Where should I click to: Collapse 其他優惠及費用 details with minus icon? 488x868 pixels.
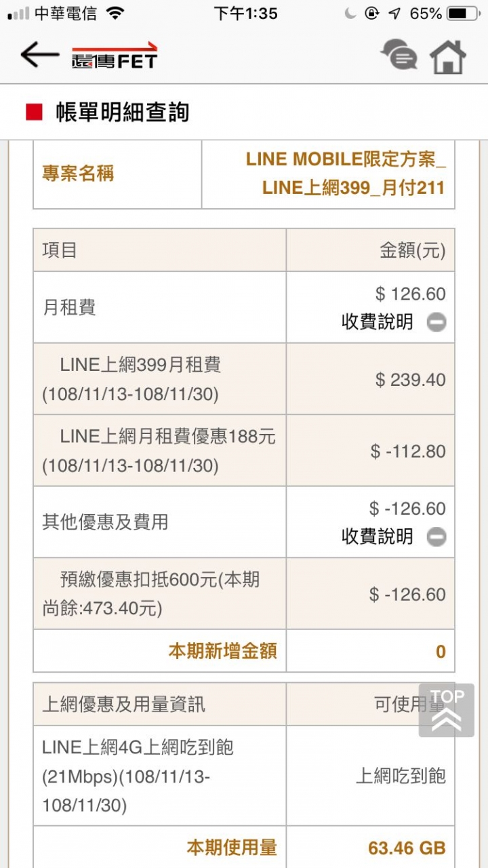[436, 537]
